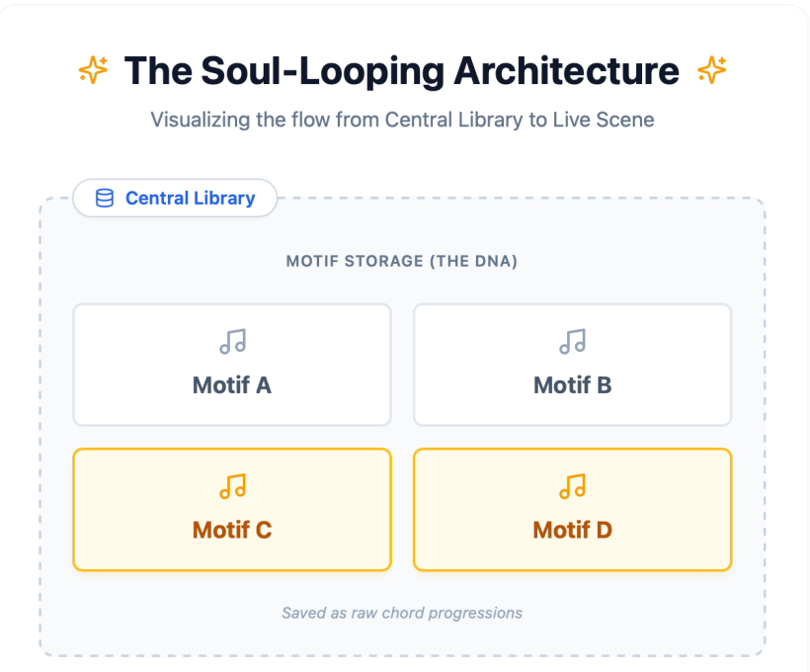
Task: Click the sparkle icon left of the title
Action: (93, 70)
